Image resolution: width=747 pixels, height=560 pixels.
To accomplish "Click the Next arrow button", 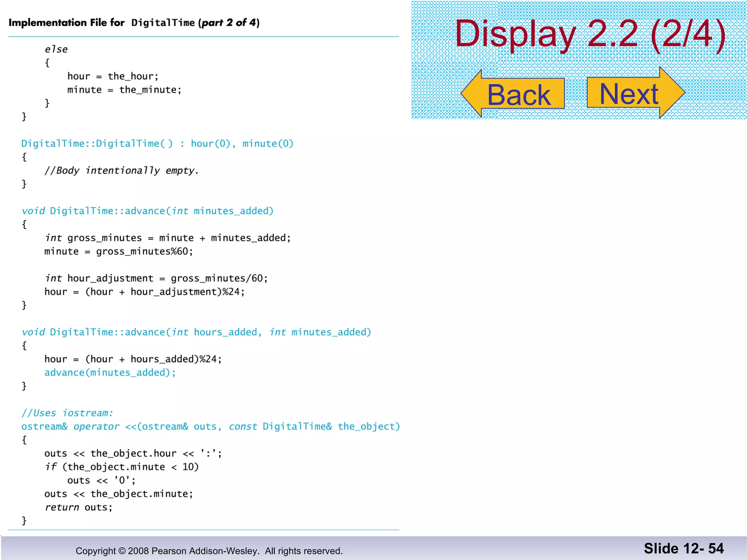I will coord(636,93).
